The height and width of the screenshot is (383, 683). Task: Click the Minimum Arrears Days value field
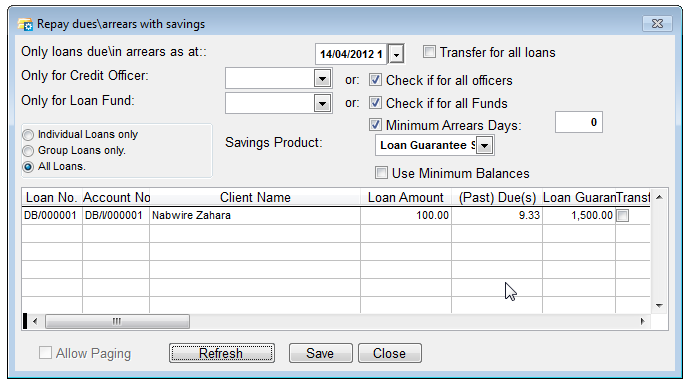(x=578, y=122)
